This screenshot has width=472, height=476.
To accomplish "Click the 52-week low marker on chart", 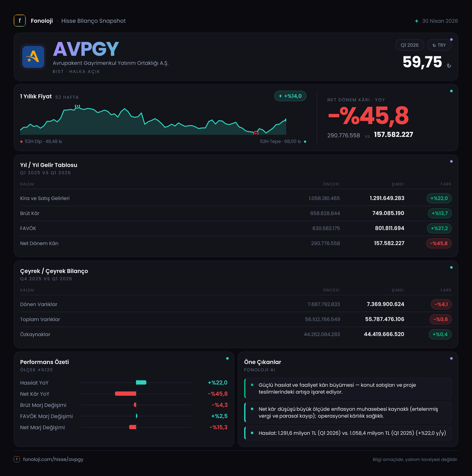I will (x=256, y=133).
